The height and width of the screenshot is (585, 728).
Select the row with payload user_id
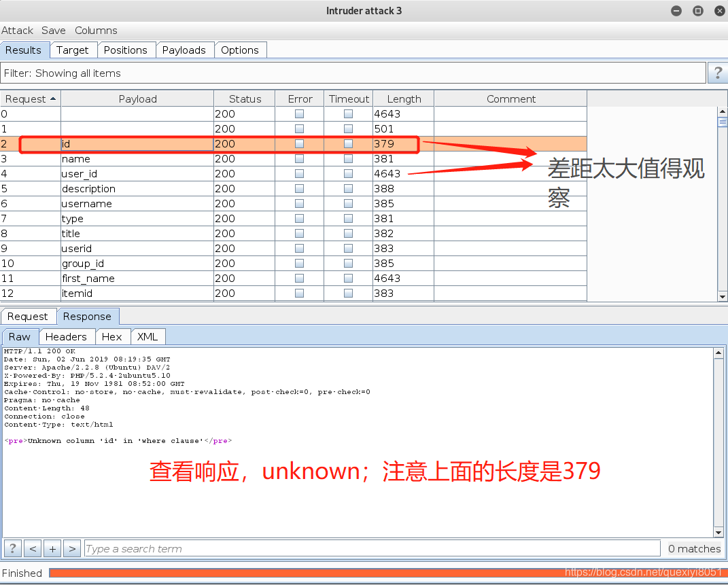(294, 173)
